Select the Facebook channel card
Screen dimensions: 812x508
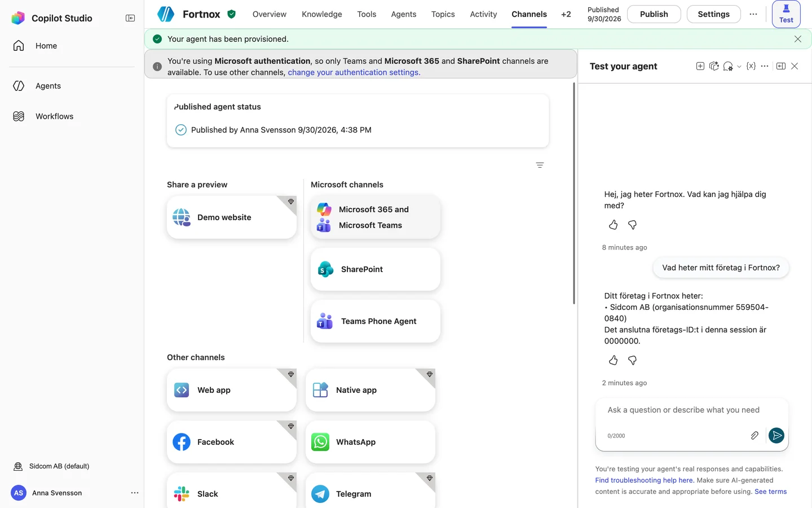[232, 442]
